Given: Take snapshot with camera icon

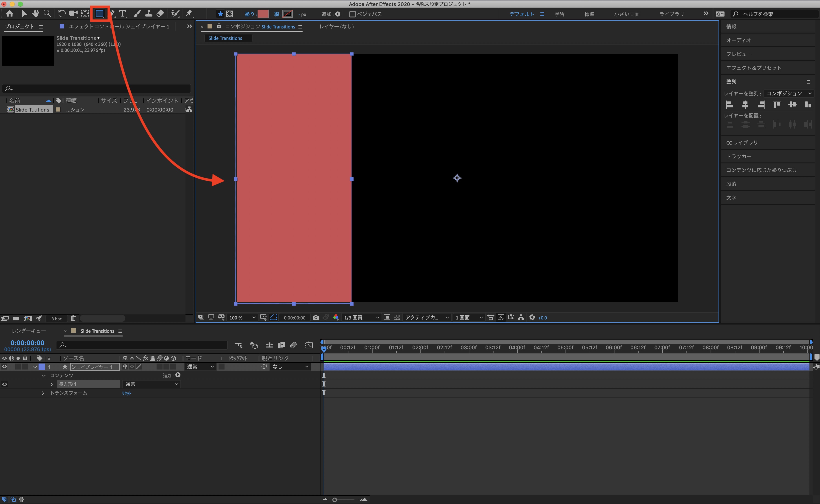Looking at the screenshot, I should (316, 317).
